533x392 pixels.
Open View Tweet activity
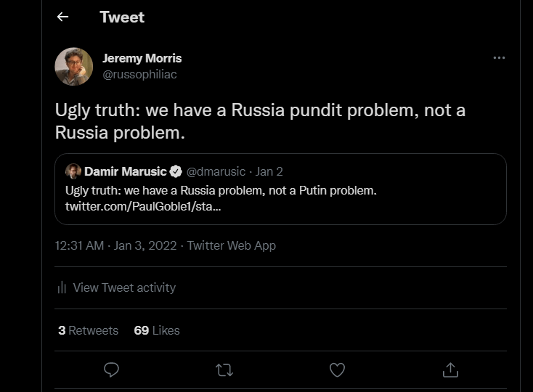[124, 287]
